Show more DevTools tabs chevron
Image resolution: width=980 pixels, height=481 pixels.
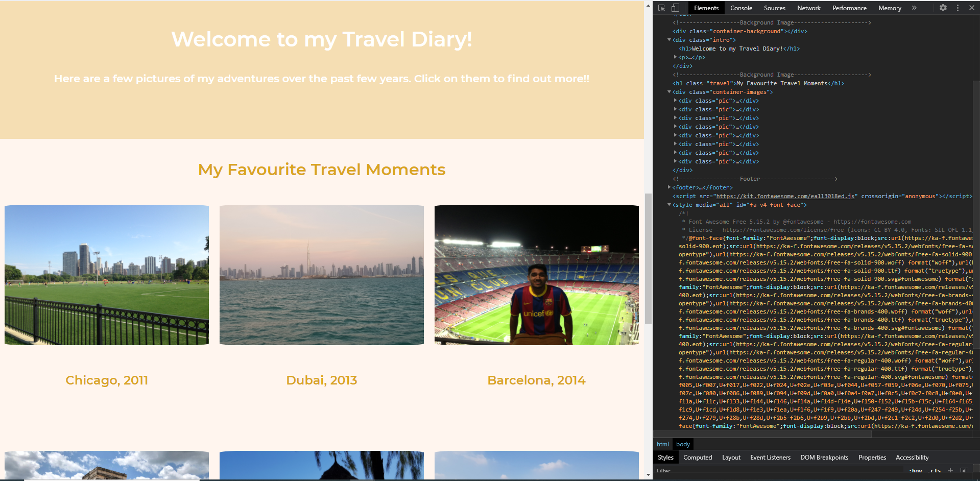pyautogui.click(x=914, y=8)
